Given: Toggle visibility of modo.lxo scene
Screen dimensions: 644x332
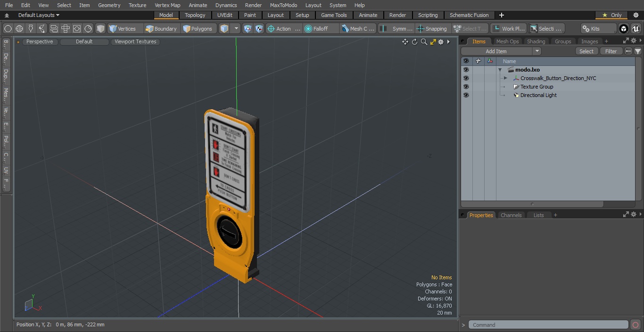Looking at the screenshot, I should point(466,70).
